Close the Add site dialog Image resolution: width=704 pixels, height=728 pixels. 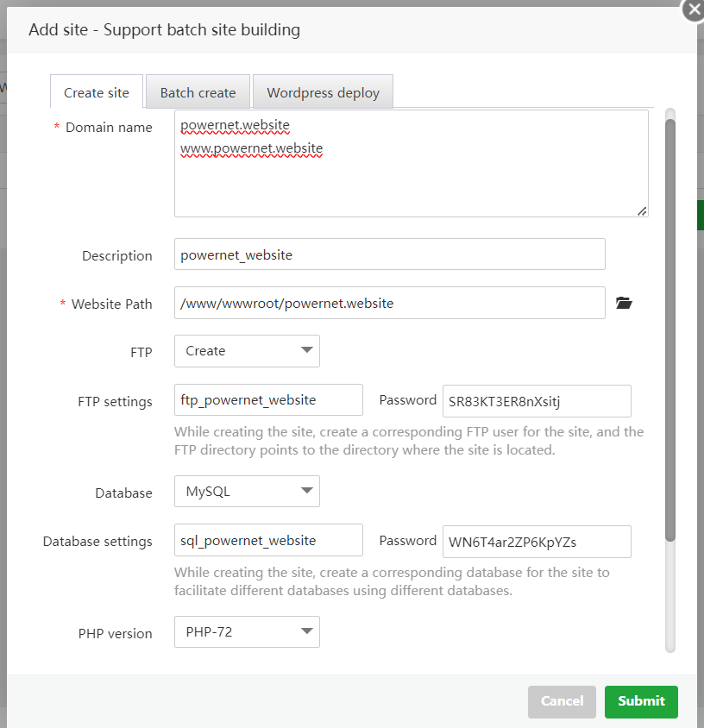(694, 9)
